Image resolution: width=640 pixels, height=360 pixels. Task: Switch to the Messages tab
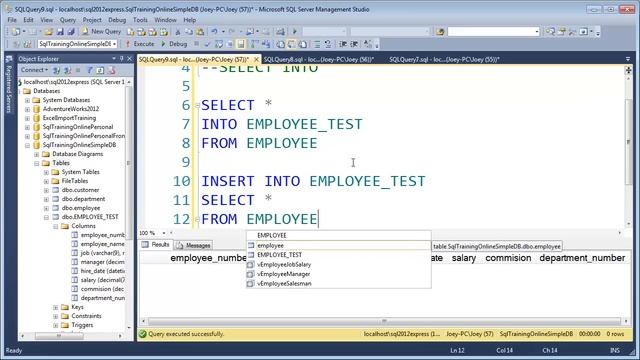pos(194,245)
